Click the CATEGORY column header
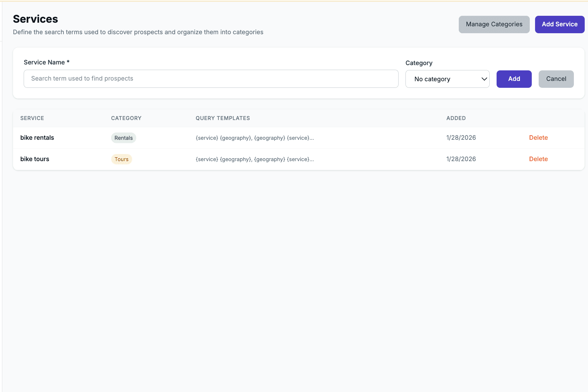Image resolution: width=588 pixels, height=392 pixels. [126, 118]
